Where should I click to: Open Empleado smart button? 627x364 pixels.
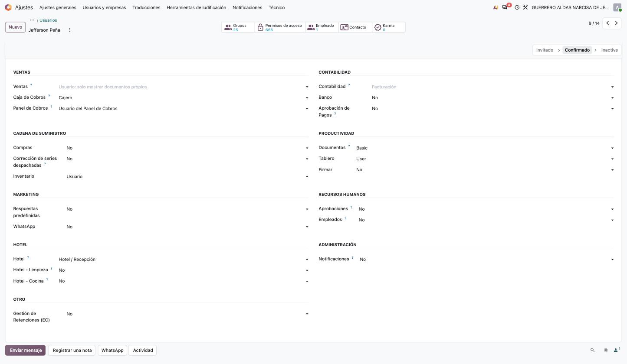[322, 27]
